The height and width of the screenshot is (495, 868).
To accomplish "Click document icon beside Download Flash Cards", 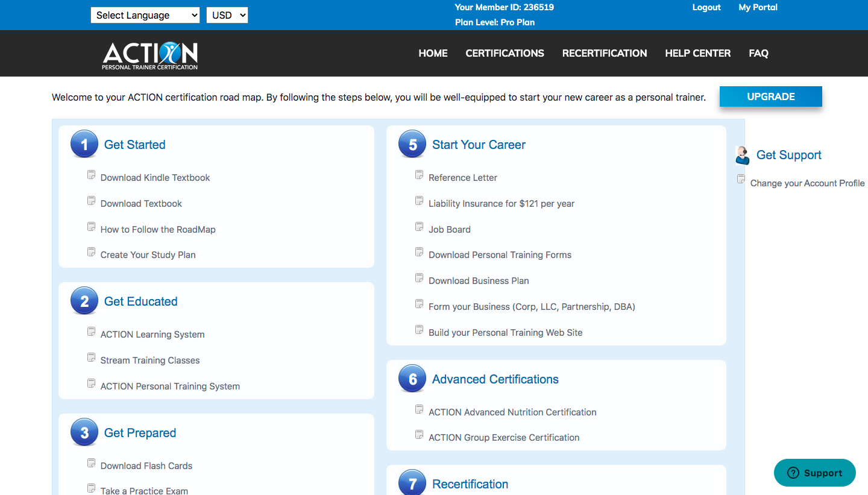I will [x=91, y=463].
